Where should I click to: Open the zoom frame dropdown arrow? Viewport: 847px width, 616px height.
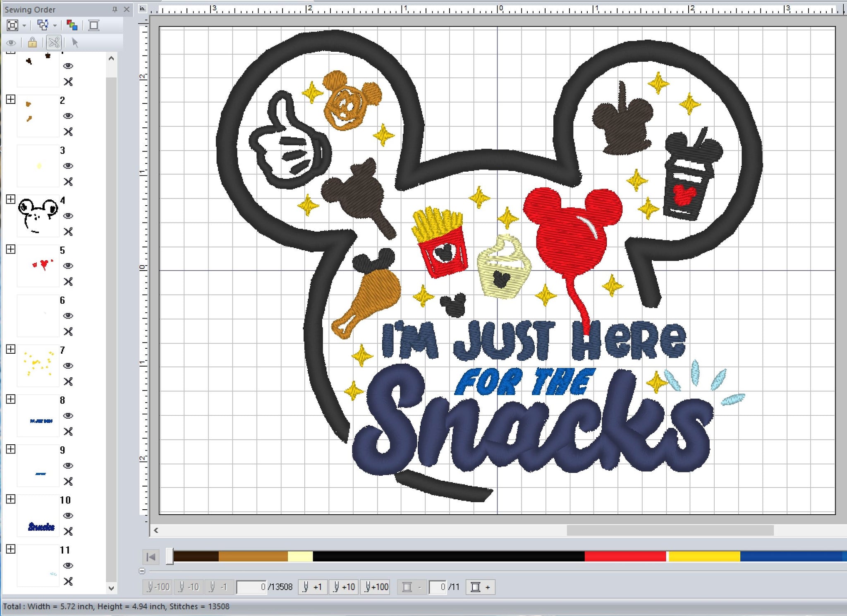pos(24,26)
